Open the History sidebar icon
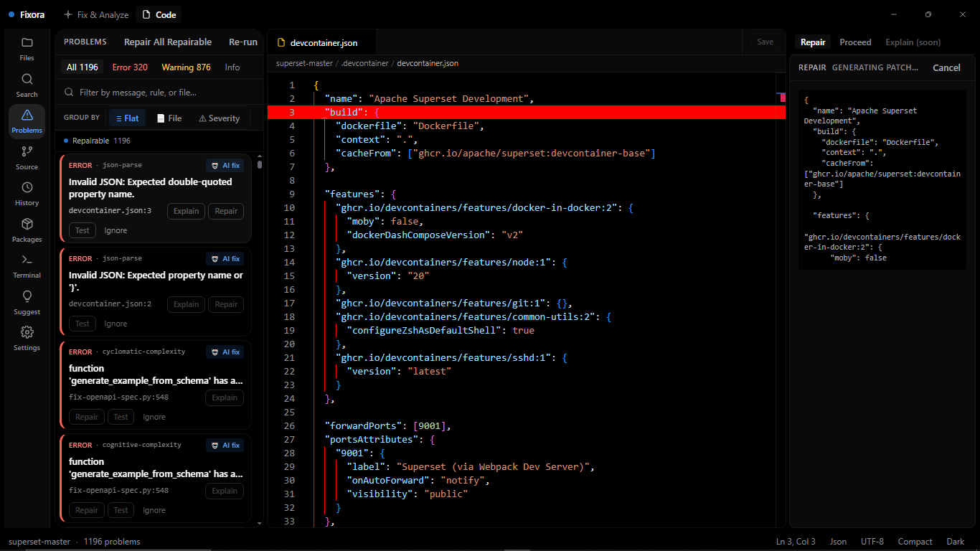 (27, 194)
